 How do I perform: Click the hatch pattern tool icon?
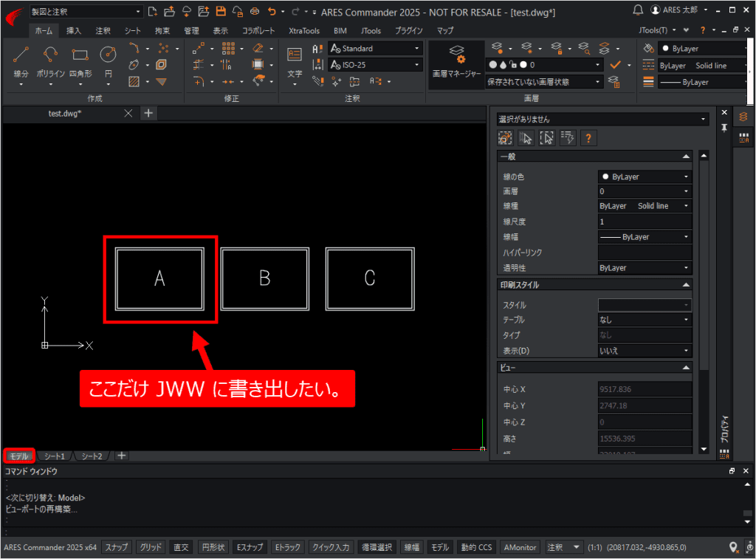click(x=134, y=81)
